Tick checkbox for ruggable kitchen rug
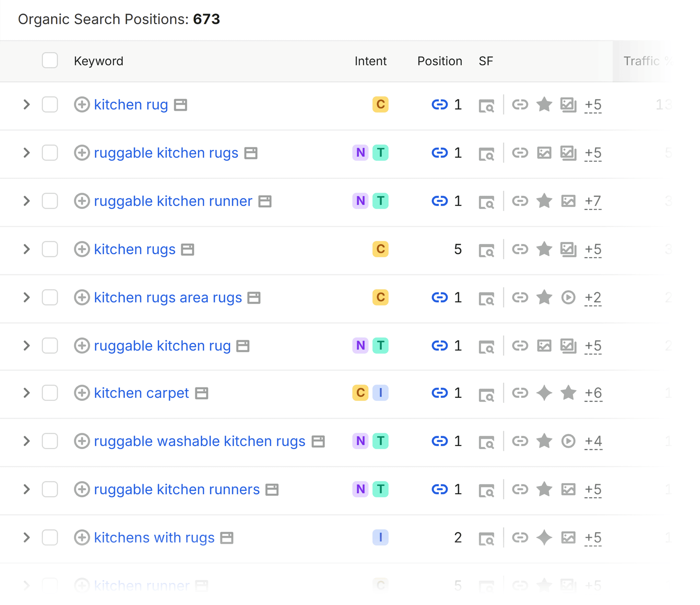The height and width of the screenshot is (605, 700). (50, 346)
